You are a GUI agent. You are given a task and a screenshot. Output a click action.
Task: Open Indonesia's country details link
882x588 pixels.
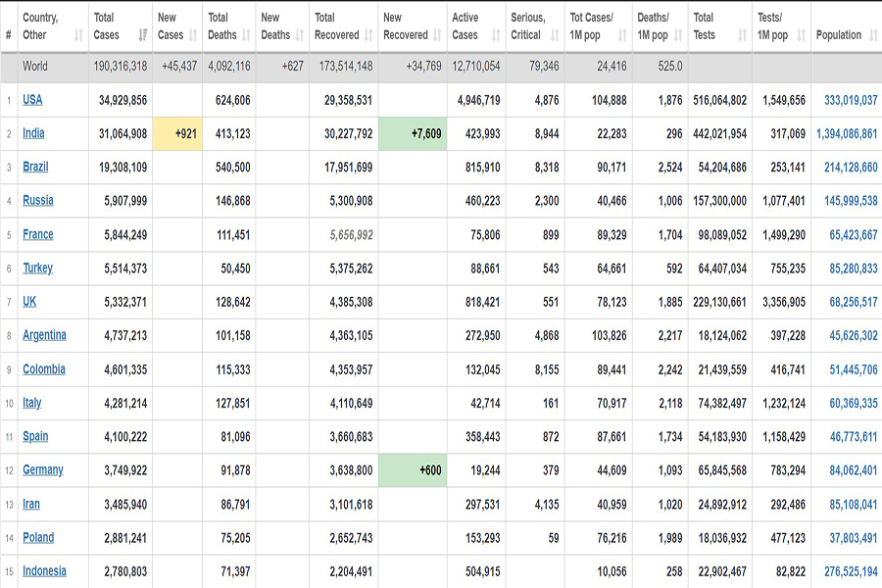coord(45,570)
